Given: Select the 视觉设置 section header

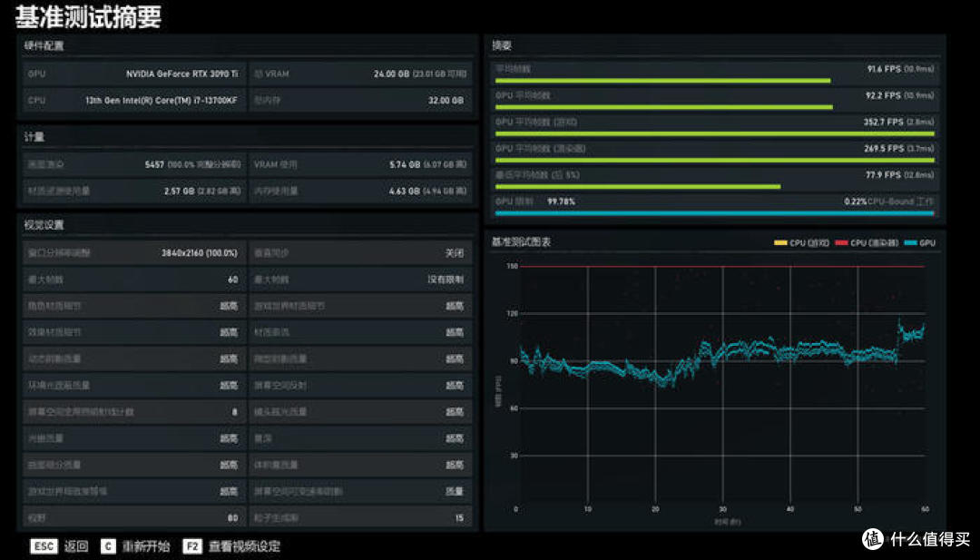Looking at the screenshot, I should point(44,224).
